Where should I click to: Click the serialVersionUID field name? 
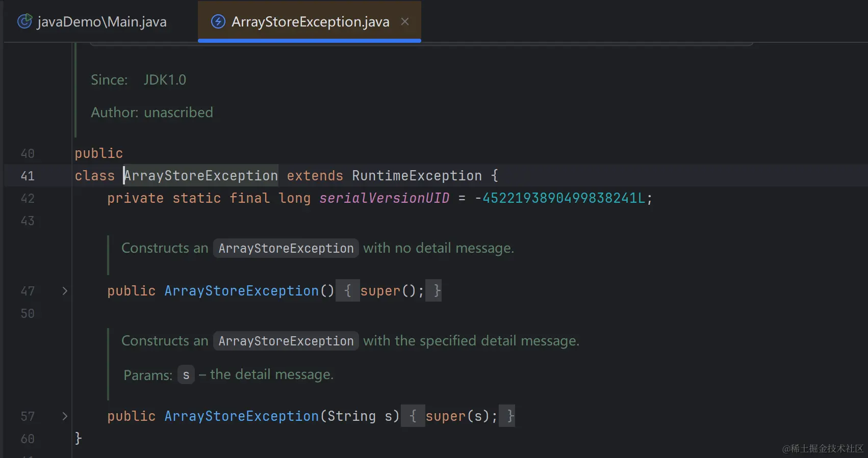[x=384, y=198]
